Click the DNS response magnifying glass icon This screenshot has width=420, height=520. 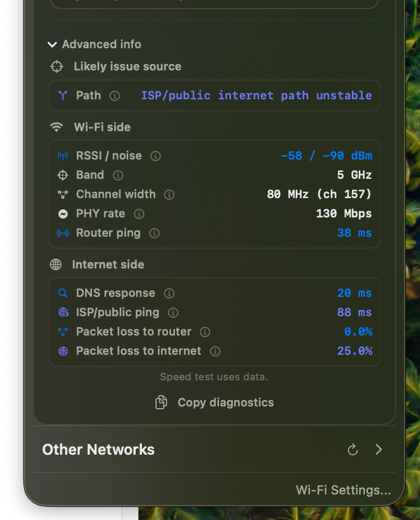[63, 293]
